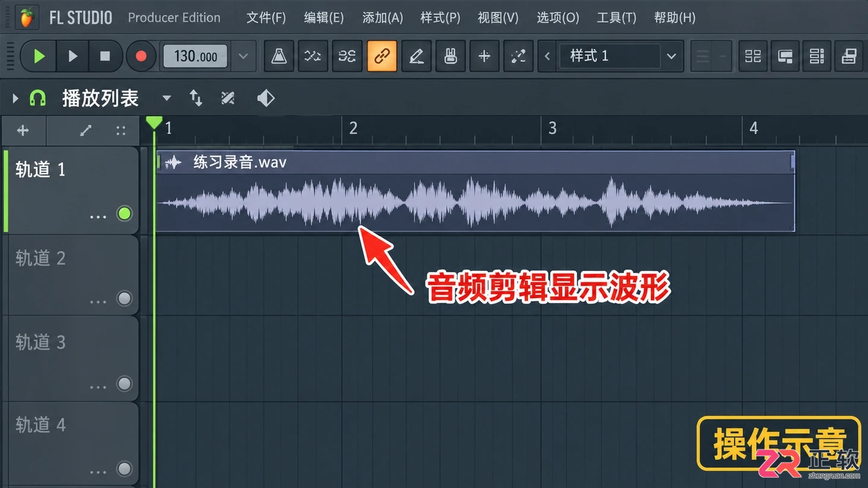
Task: Click the FL Studio fruit logo
Action: [27, 17]
